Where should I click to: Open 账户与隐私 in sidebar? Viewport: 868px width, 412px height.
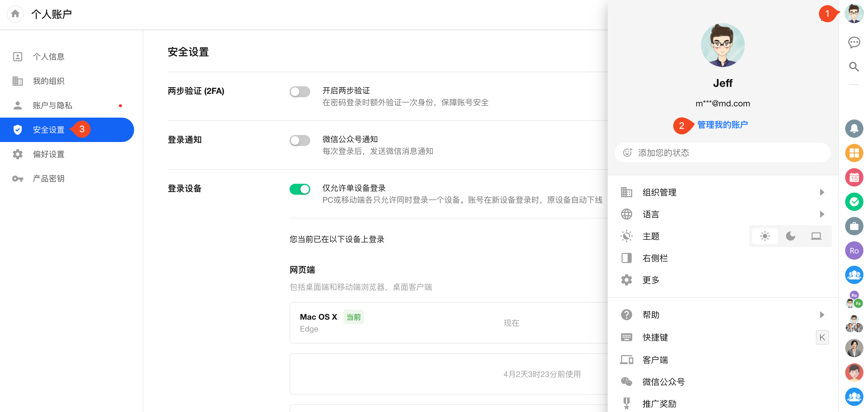(52, 105)
